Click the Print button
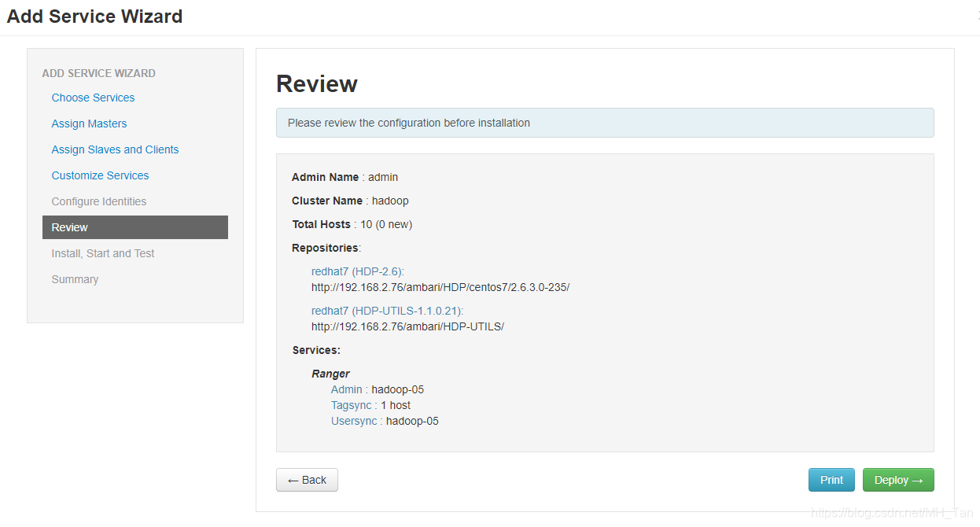 tap(831, 480)
